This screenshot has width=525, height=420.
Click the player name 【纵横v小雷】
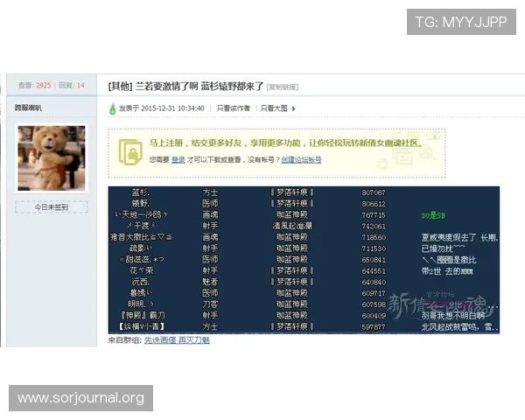coord(142,326)
